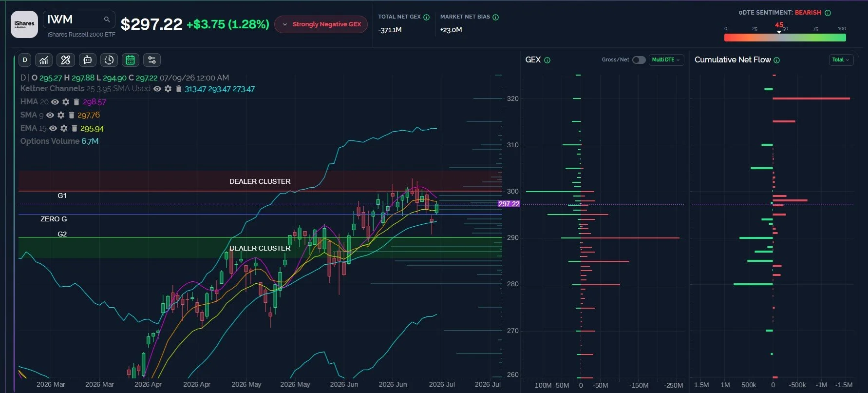The image size is (868, 393).
Task: Delete the Keltner Channels indicator
Action: click(179, 89)
